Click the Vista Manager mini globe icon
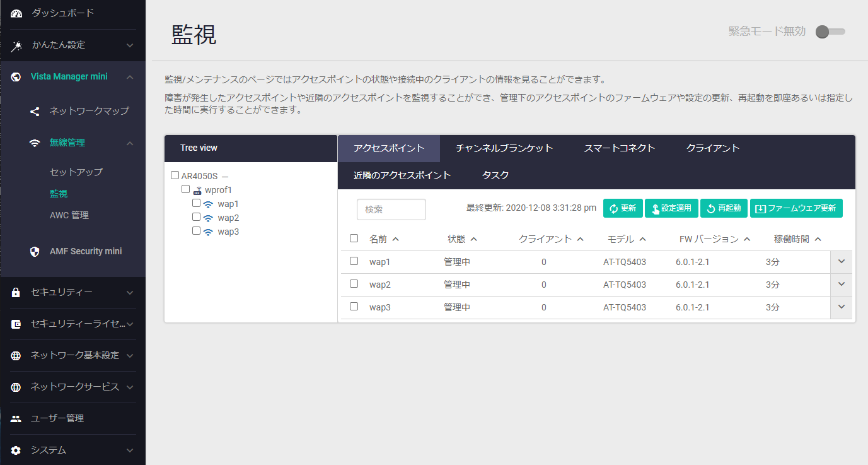The image size is (868, 465). point(16,77)
